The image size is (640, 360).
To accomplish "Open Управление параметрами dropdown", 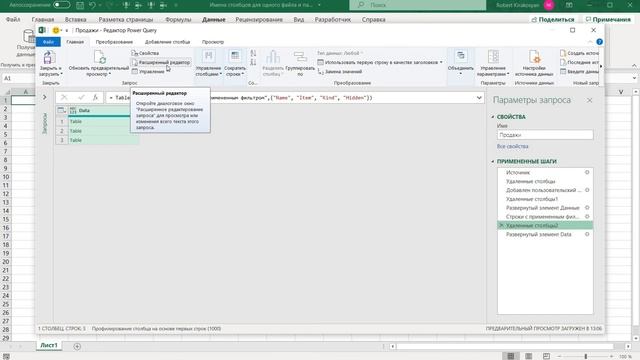I will tap(493, 63).
